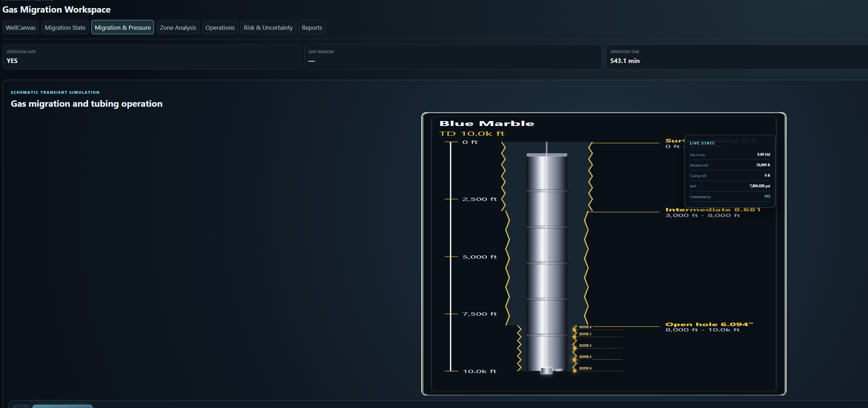The height and width of the screenshot is (408, 868).
Task: Click the ZONE 2 marker label
Action: (x=585, y=334)
